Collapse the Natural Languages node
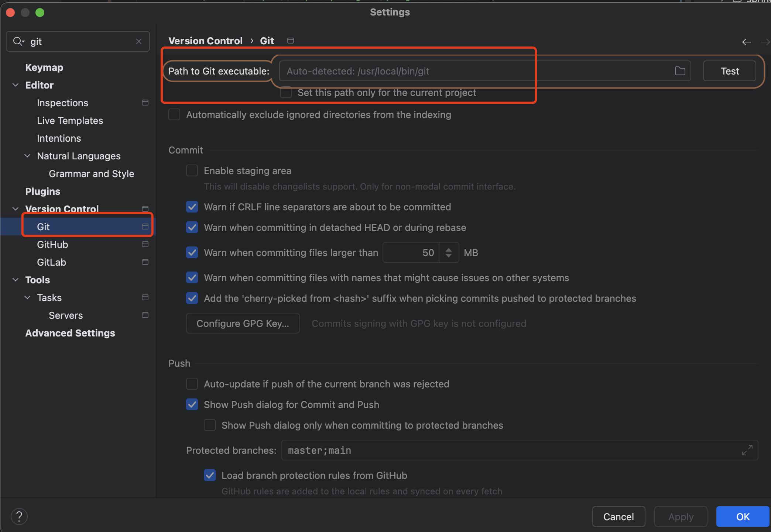 click(27, 156)
